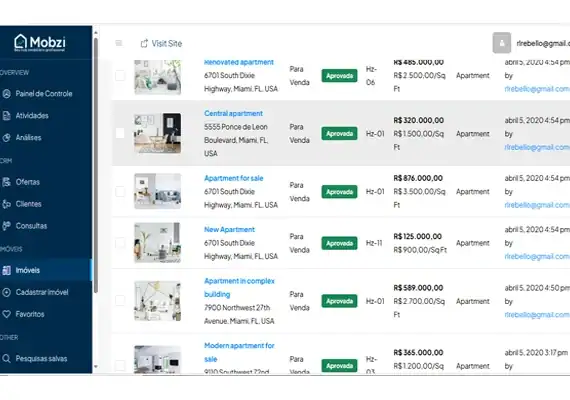Click the Cadastrar Imóvel plus icon

[x=7, y=292]
